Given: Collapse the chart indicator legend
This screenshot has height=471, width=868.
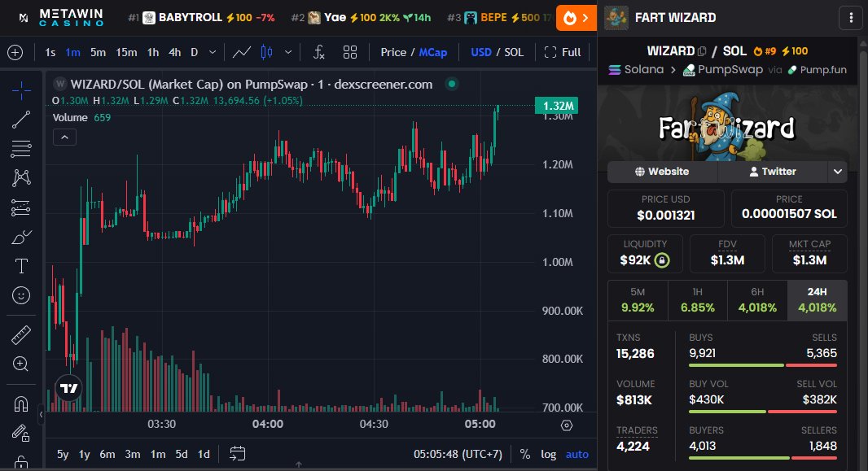Looking at the screenshot, I should [65, 137].
